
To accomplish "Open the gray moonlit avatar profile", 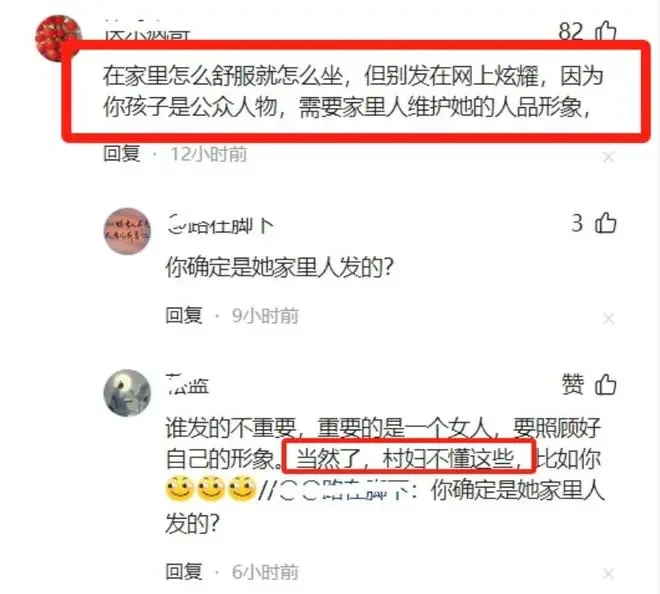I will [x=127, y=393].
